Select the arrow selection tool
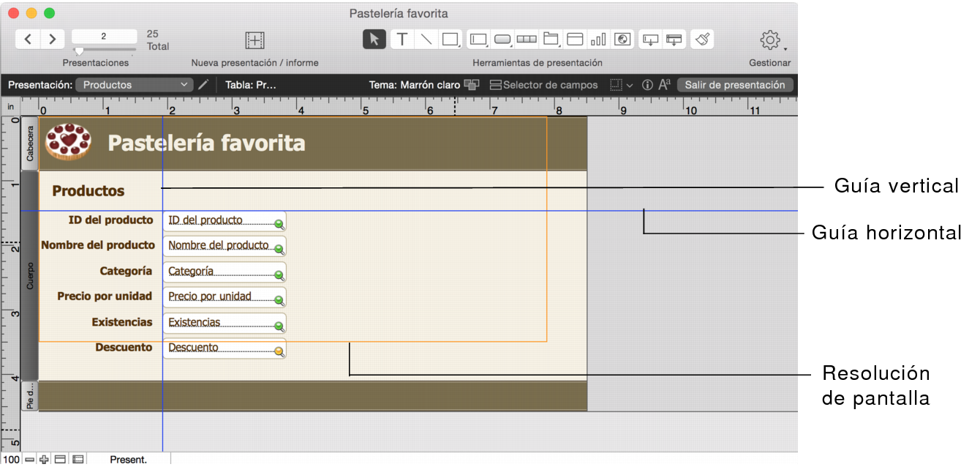The width and height of the screenshot is (980, 467). (x=374, y=40)
